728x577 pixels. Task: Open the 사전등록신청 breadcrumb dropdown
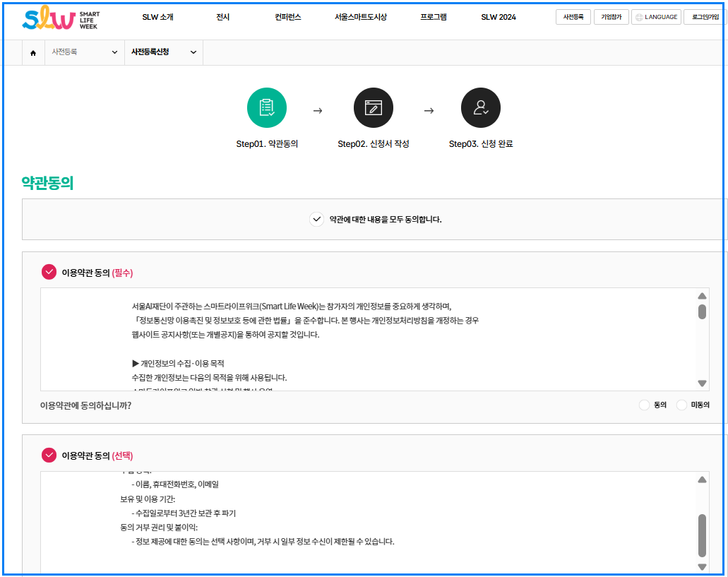tap(163, 52)
